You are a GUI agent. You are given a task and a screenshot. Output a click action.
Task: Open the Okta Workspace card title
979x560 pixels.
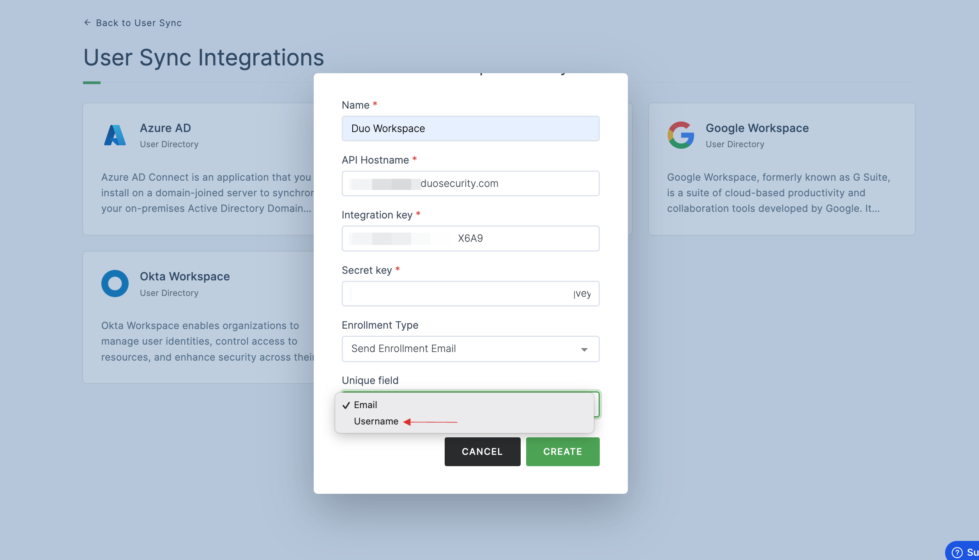(x=185, y=276)
